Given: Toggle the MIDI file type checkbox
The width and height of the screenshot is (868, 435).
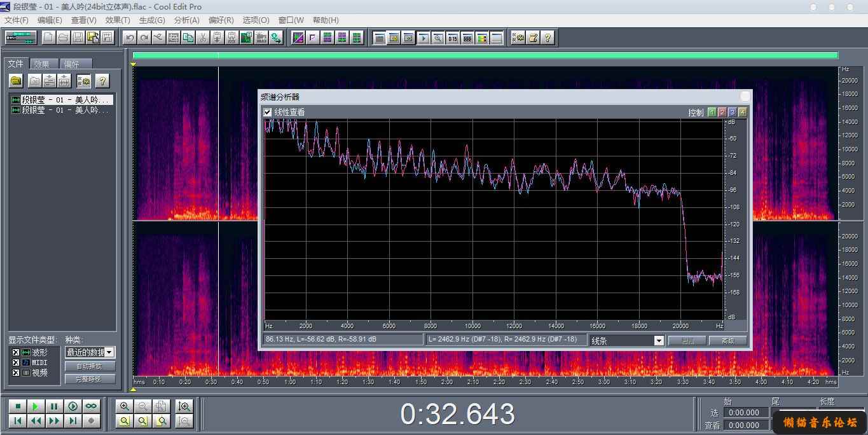Looking at the screenshot, I should click(16, 362).
